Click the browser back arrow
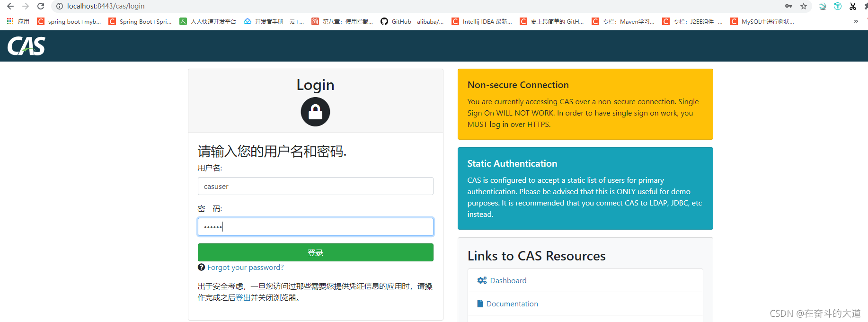This screenshot has height=322, width=868. point(10,6)
